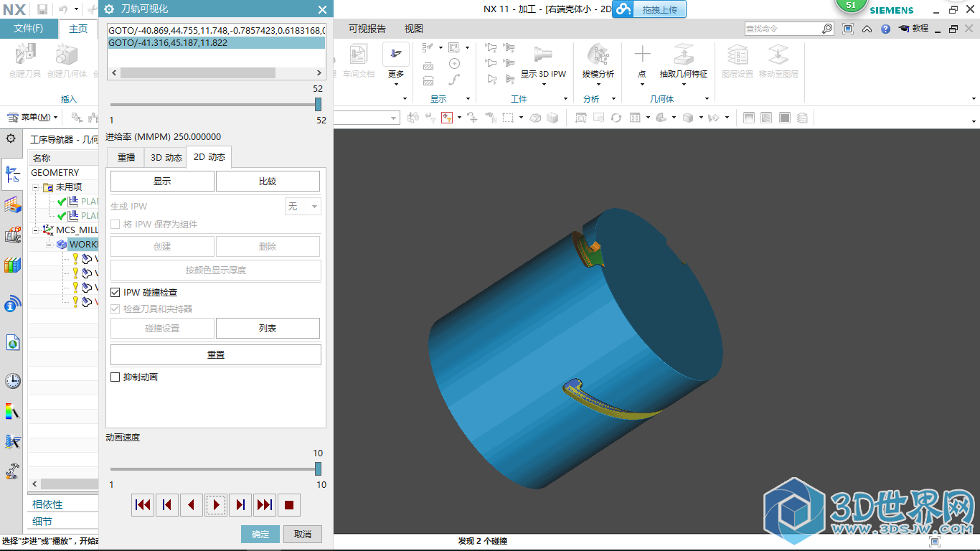Cancel with the 取消 button

click(303, 534)
